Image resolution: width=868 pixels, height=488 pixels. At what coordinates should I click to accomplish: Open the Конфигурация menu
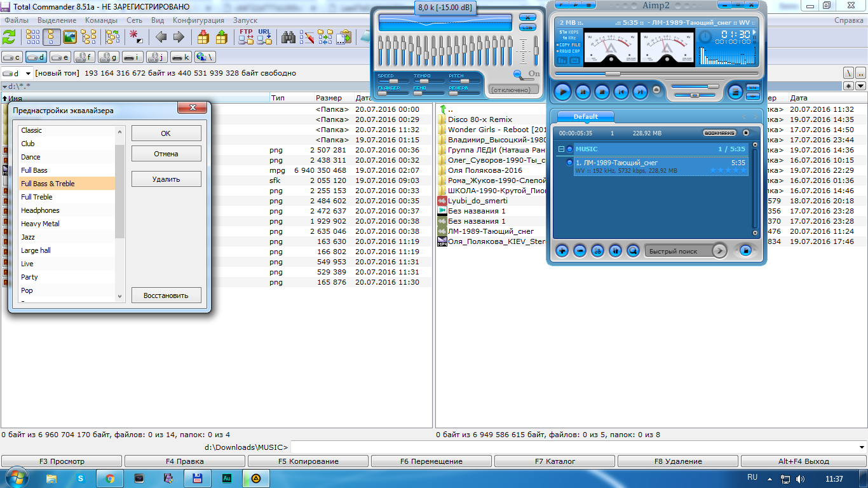(x=198, y=20)
